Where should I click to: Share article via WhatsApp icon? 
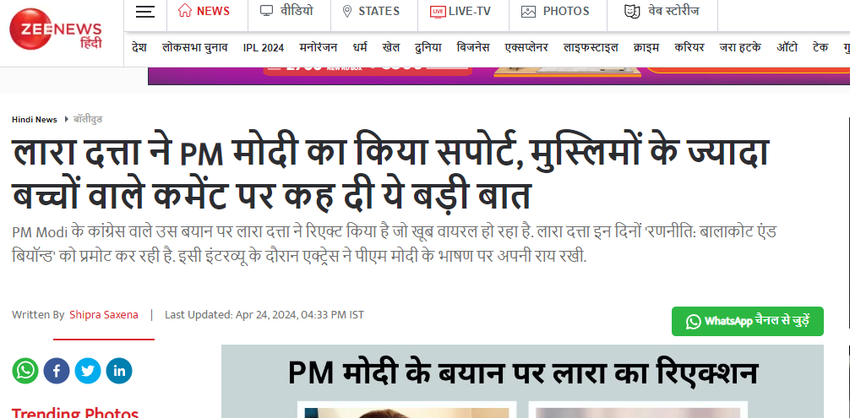tap(25, 371)
